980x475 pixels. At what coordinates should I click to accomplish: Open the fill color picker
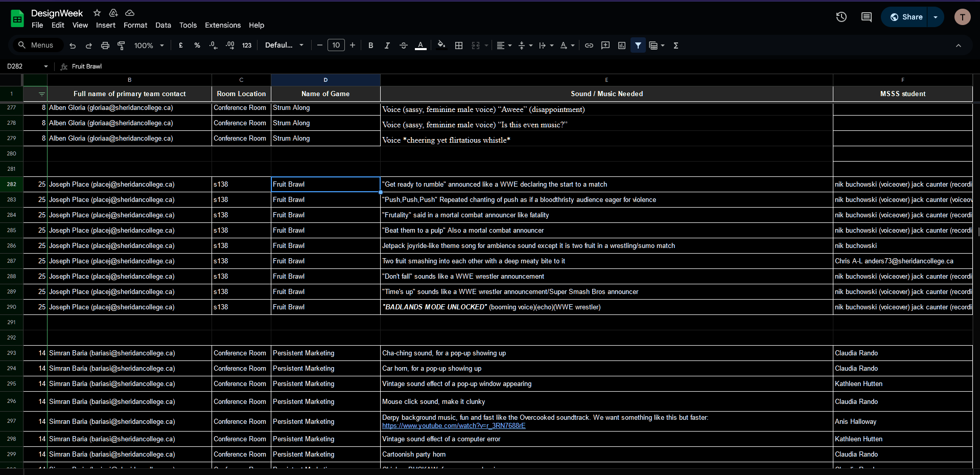[441, 46]
